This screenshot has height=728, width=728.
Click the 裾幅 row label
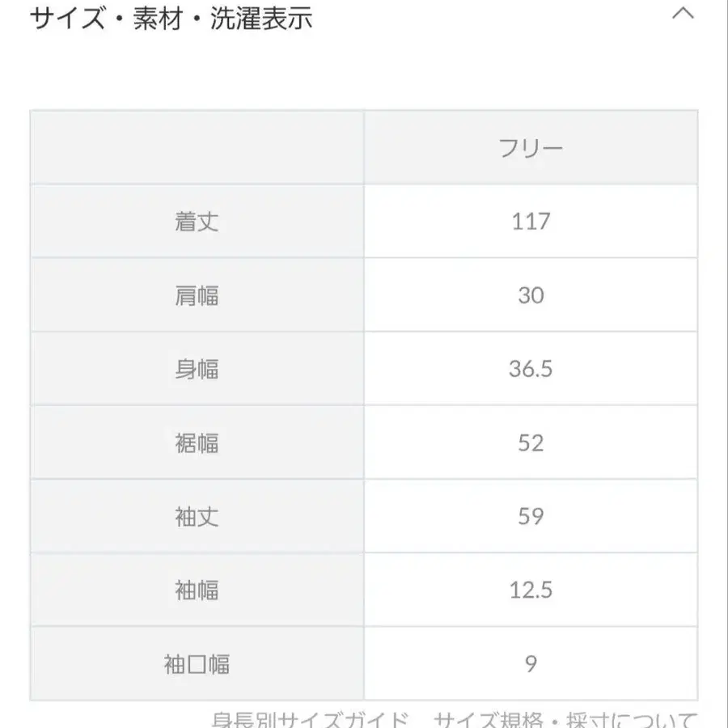[197, 442]
